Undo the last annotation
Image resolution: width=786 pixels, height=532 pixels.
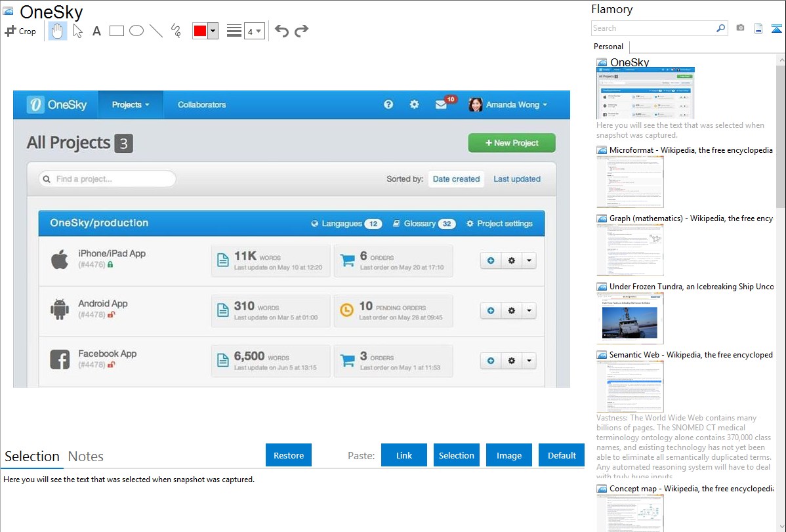(281, 31)
